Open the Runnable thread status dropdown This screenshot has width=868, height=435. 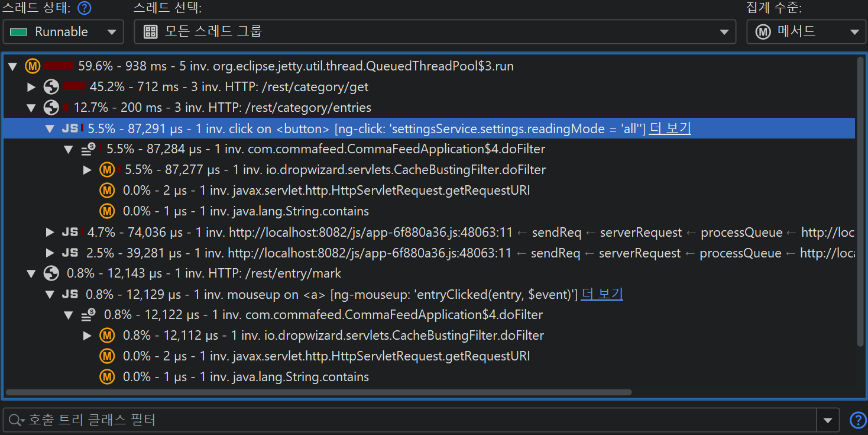pos(63,32)
